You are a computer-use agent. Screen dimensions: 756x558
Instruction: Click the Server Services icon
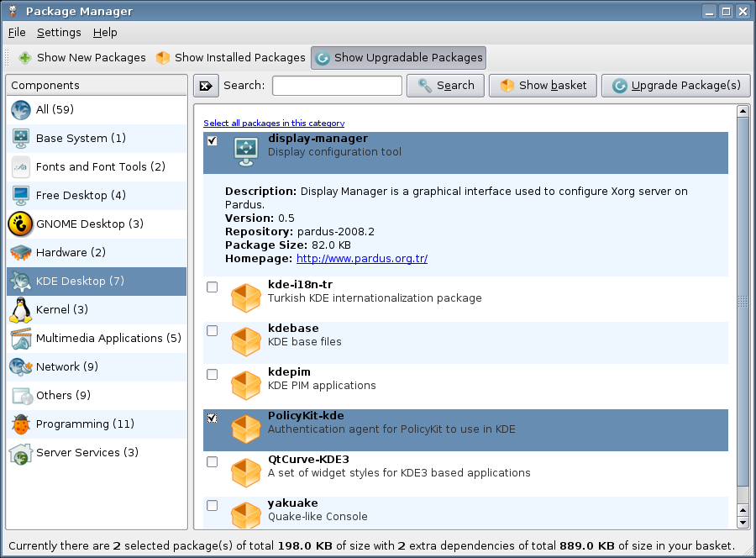(x=21, y=453)
